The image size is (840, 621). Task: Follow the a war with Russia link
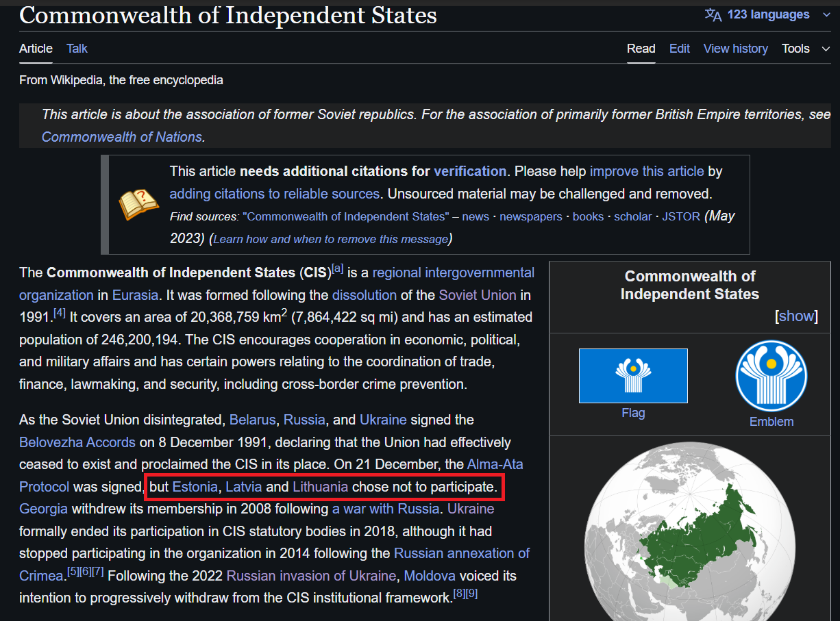pyautogui.click(x=386, y=509)
